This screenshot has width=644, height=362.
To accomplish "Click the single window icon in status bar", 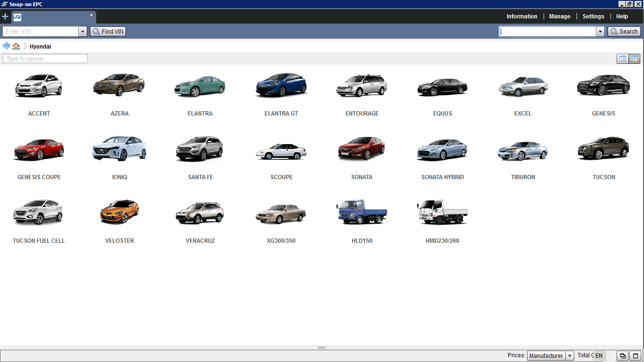I will click(635, 356).
